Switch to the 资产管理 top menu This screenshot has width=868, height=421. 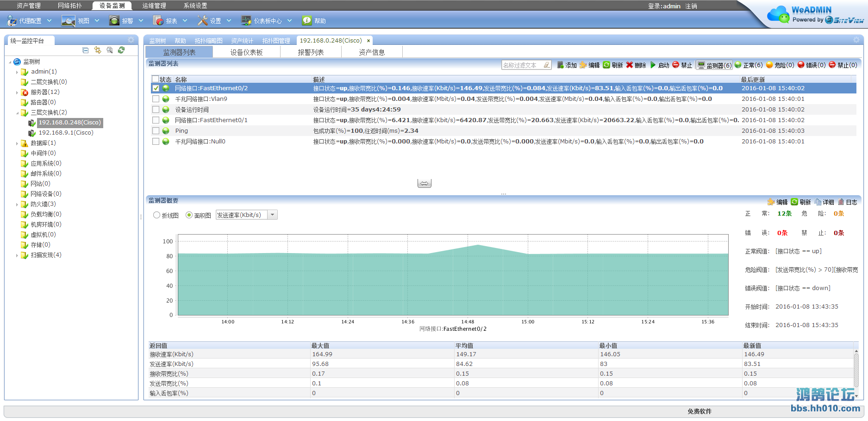tap(29, 6)
